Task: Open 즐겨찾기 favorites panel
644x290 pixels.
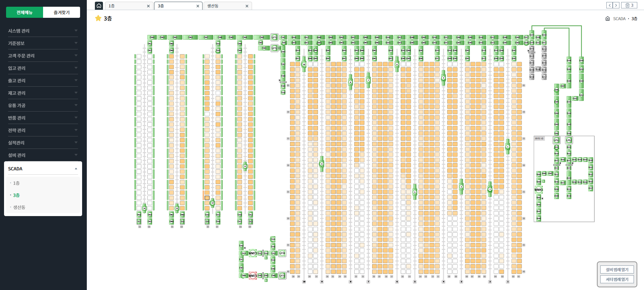Action: coord(62,12)
